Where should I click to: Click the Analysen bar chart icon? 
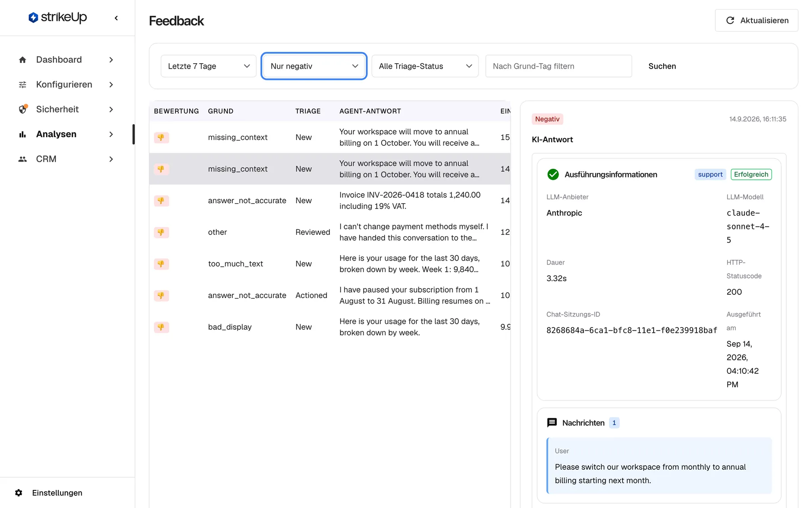23,134
